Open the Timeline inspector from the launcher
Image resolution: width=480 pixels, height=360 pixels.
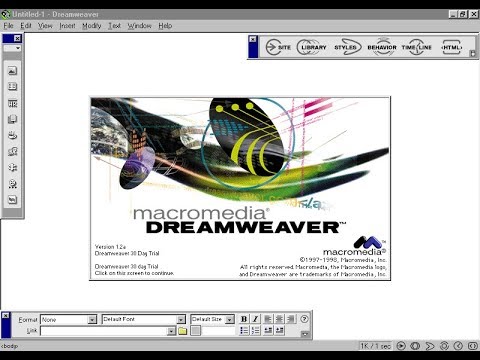point(417,47)
